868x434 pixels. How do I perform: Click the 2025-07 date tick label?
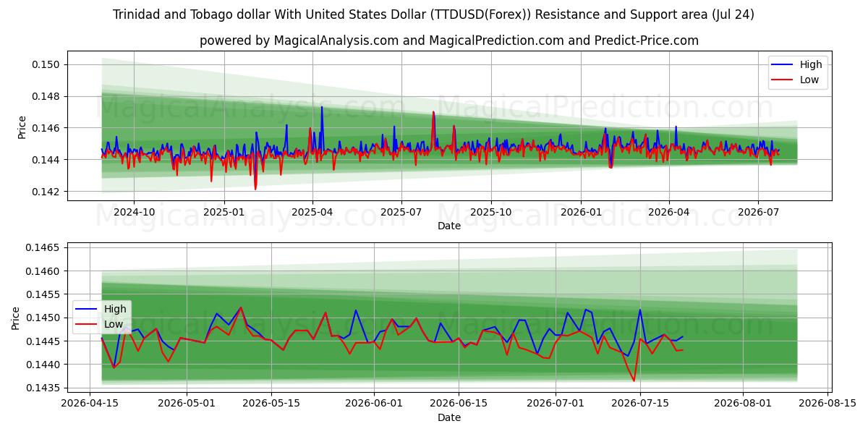(401, 213)
